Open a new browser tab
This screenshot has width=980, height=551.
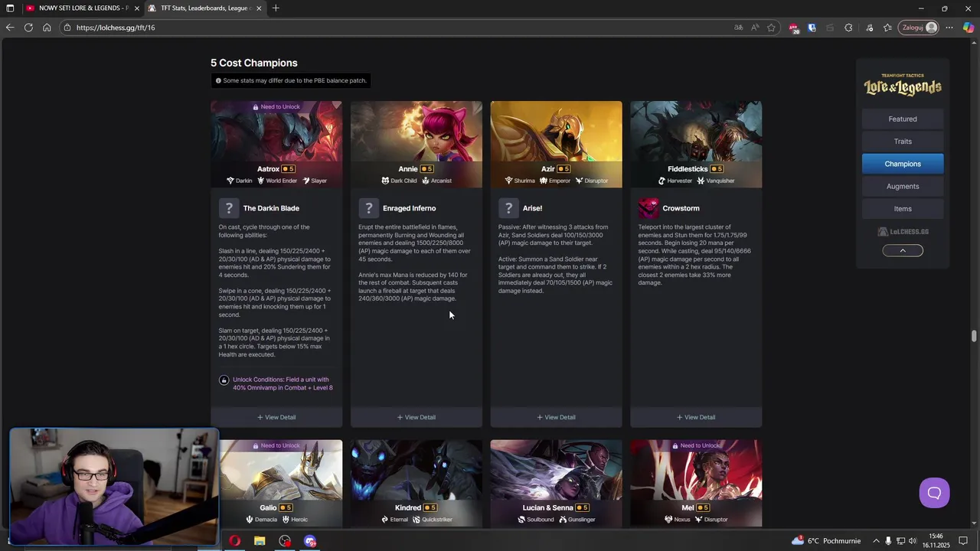[276, 8]
